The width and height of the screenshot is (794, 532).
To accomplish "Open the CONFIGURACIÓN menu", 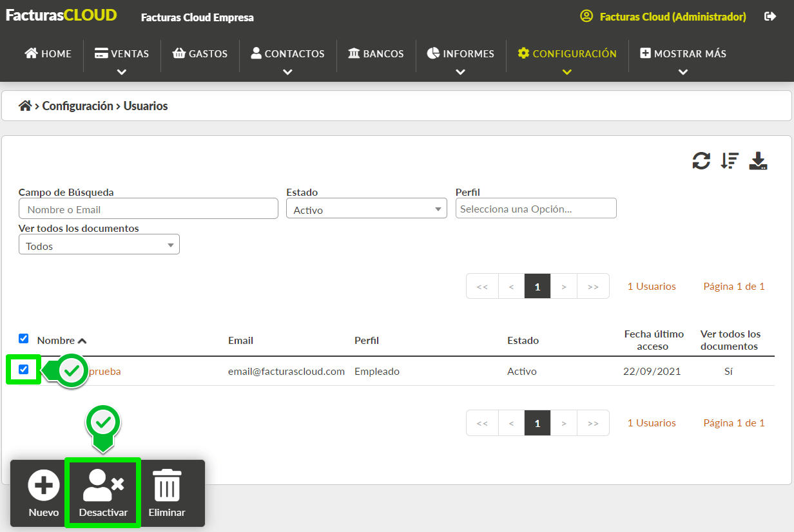I will pos(567,54).
